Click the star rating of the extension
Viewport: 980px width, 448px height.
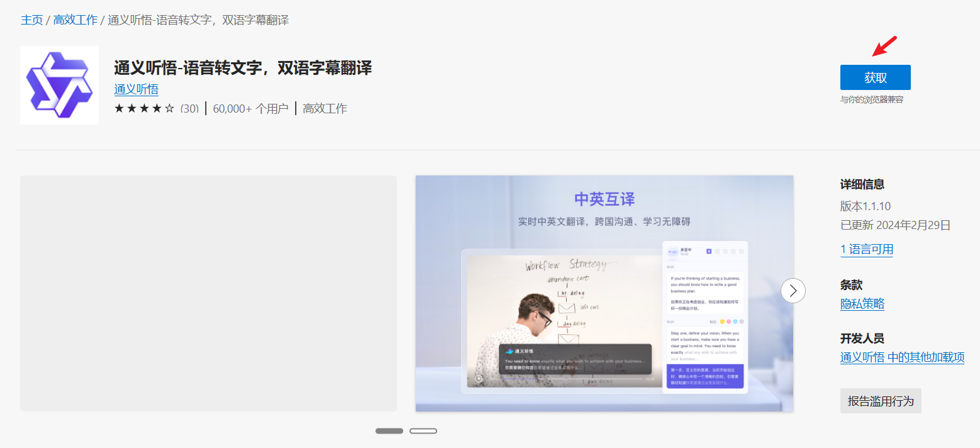click(x=144, y=108)
